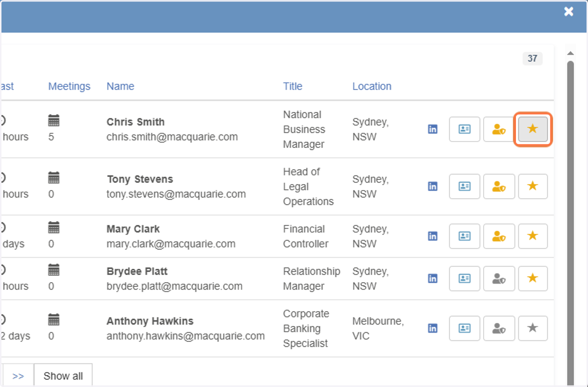Toggle the favorite star for Mary Clark
588x387 pixels.
click(x=533, y=236)
